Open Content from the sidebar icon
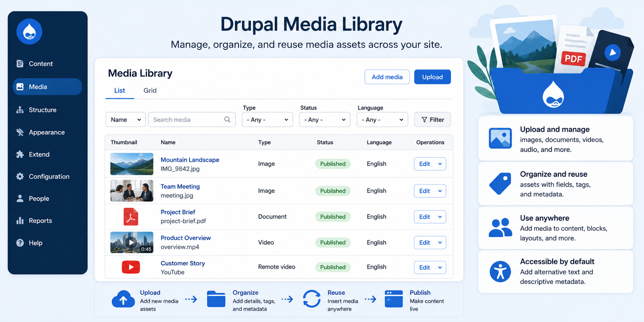644x322 pixels. (20, 64)
